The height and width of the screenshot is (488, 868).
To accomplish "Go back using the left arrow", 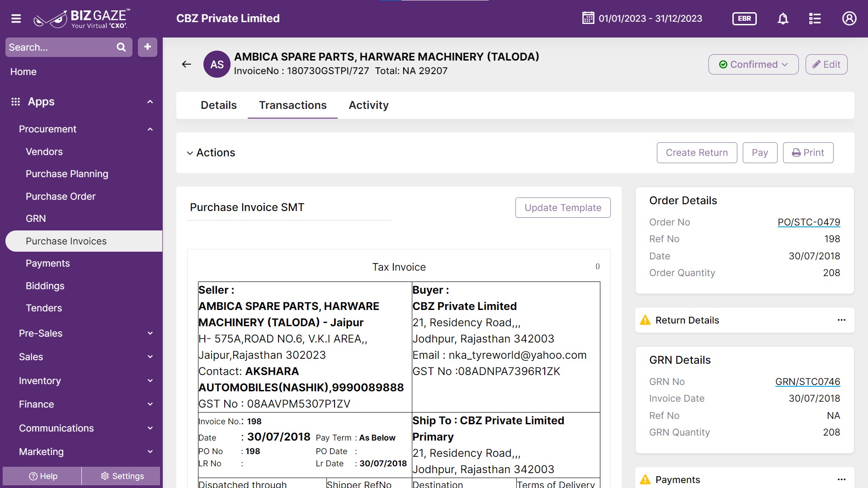I will coord(186,64).
